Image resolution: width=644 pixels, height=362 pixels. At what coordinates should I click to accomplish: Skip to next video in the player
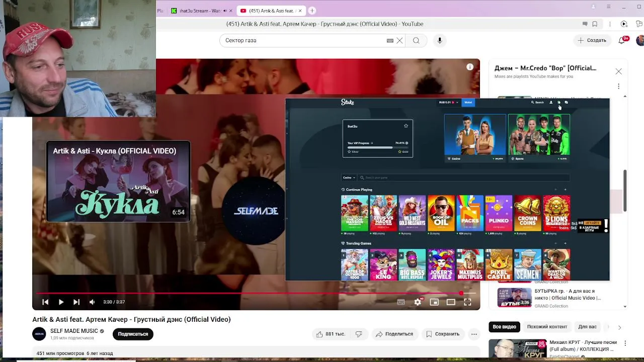[x=76, y=302]
